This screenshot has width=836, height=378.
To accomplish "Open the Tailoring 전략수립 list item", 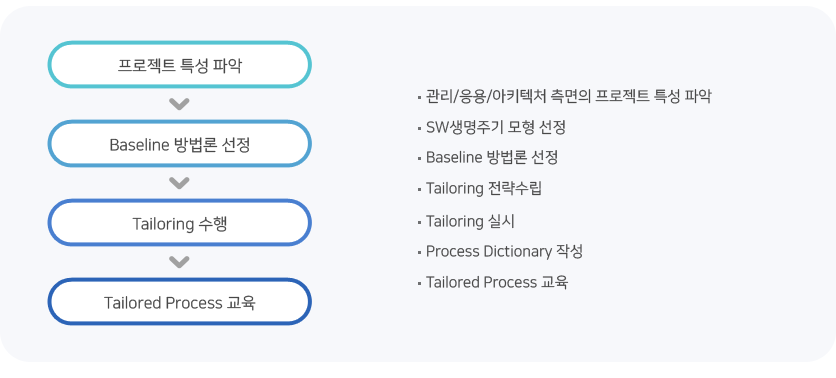I will tap(484, 189).
